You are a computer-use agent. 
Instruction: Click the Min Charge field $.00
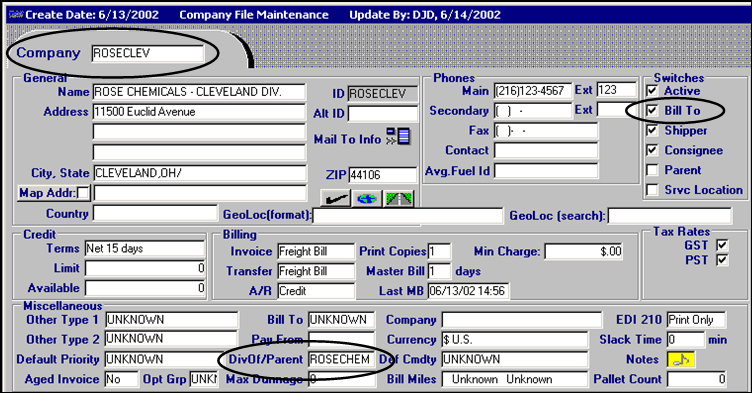tap(584, 251)
